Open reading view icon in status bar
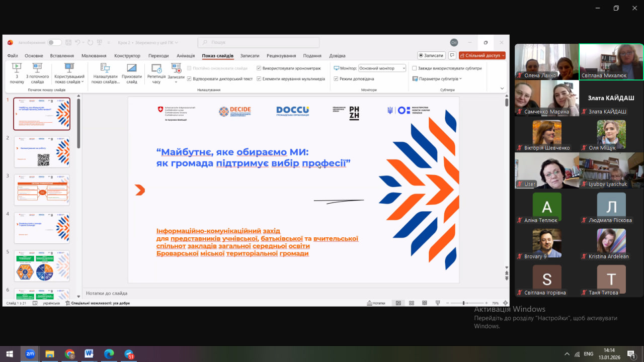644x362 pixels. click(425, 303)
